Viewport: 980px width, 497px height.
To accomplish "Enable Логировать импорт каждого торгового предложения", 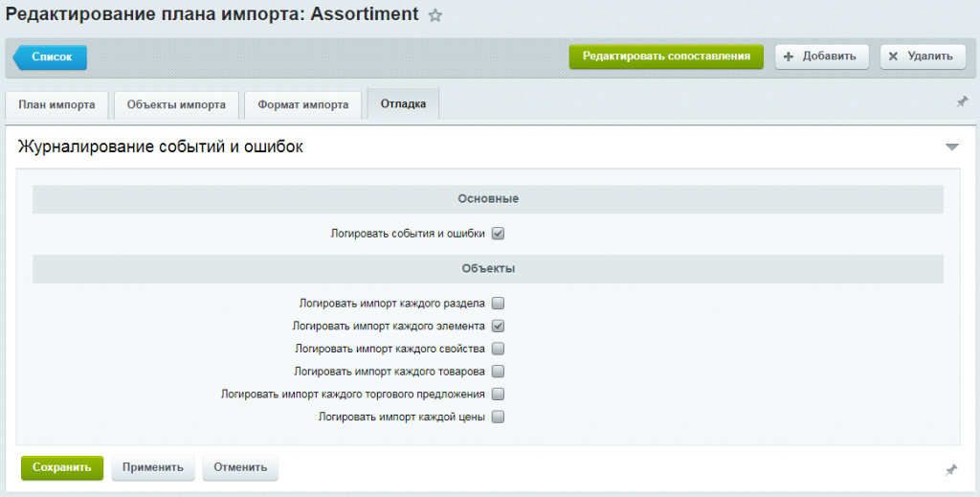I will 498,394.
